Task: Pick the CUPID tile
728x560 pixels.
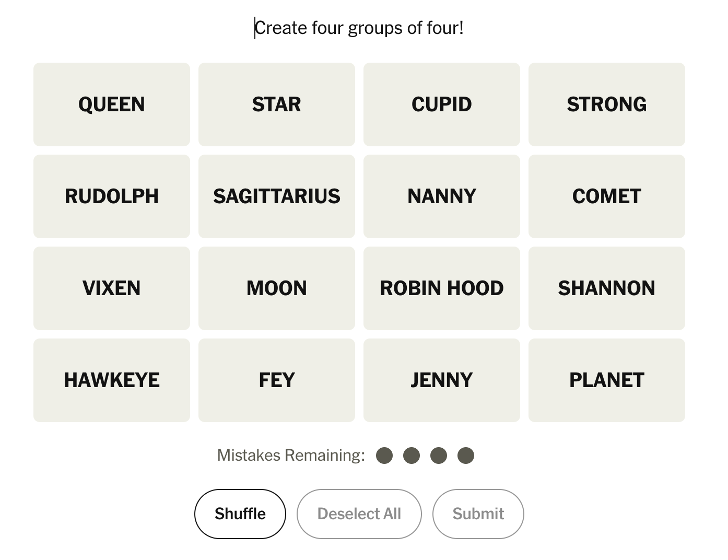Action: coord(442,104)
